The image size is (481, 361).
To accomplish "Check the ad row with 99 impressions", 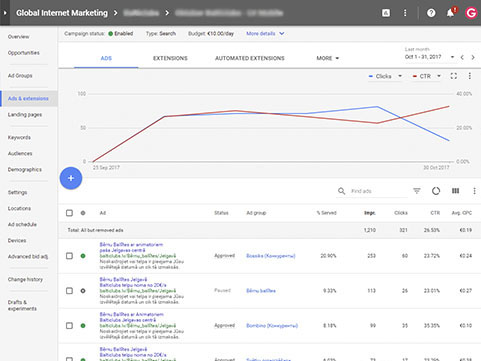I will click(x=69, y=325).
